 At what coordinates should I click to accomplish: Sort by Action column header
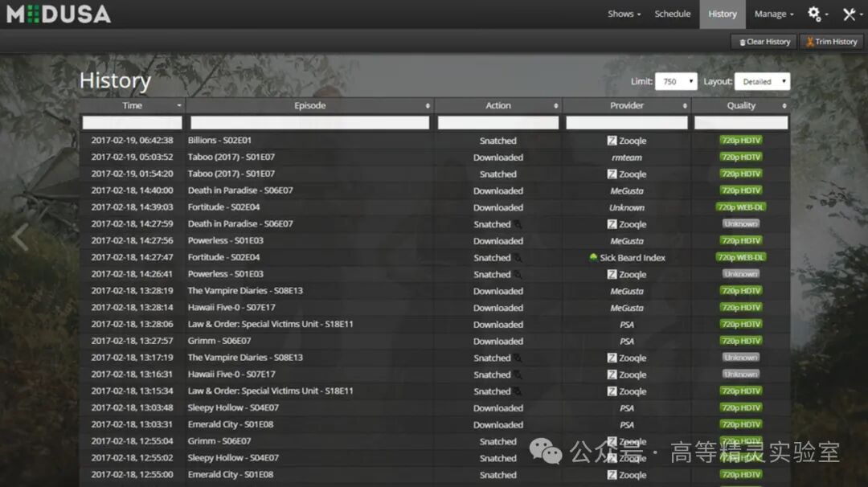[498, 105]
